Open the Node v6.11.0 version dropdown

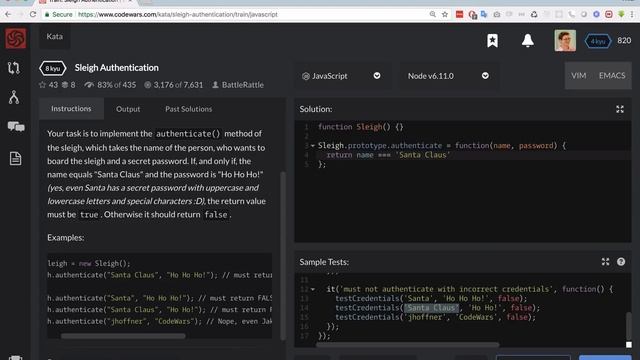pos(448,76)
